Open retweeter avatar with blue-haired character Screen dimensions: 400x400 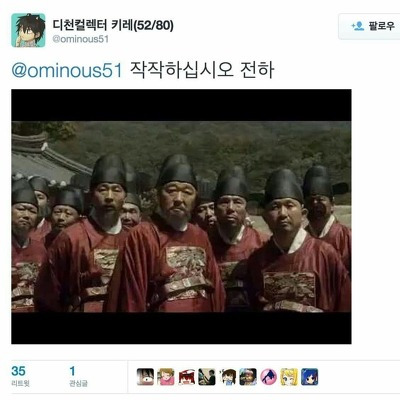(310, 377)
